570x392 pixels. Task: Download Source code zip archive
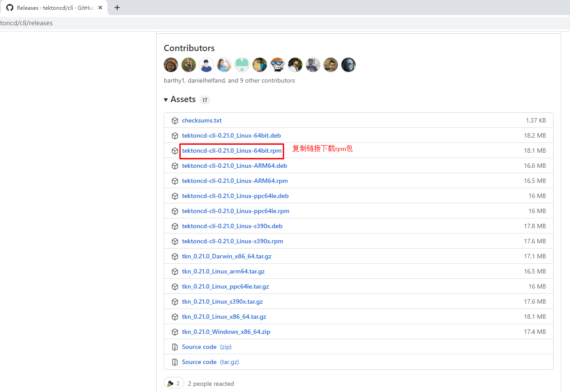(x=207, y=347)
